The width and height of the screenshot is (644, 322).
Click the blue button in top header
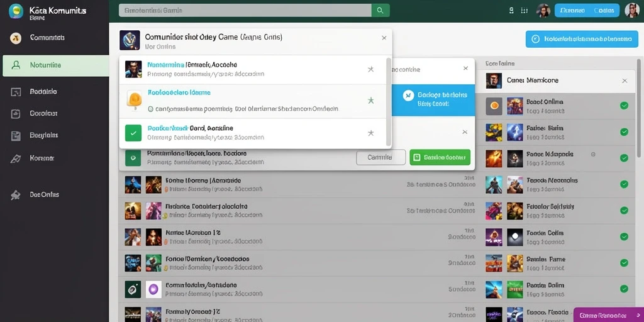[587, 11]
